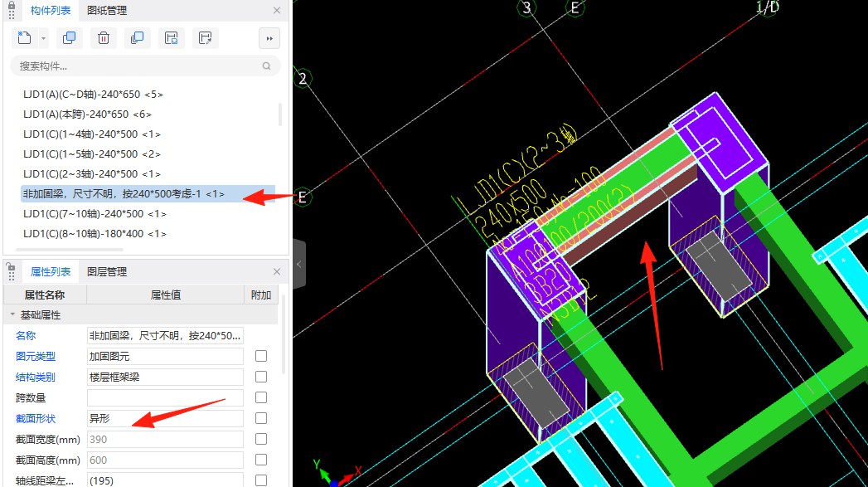Select LJD1(C)(8~10轴)-180*400 <1>
This screenshot has height=487, width=868.
(x=95, y=234)
